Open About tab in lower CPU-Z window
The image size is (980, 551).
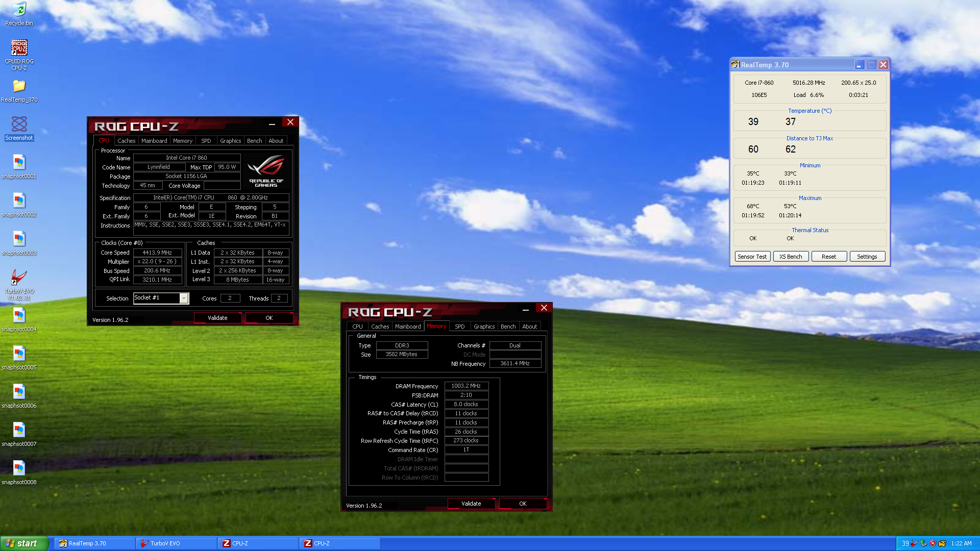coord(529,327)
